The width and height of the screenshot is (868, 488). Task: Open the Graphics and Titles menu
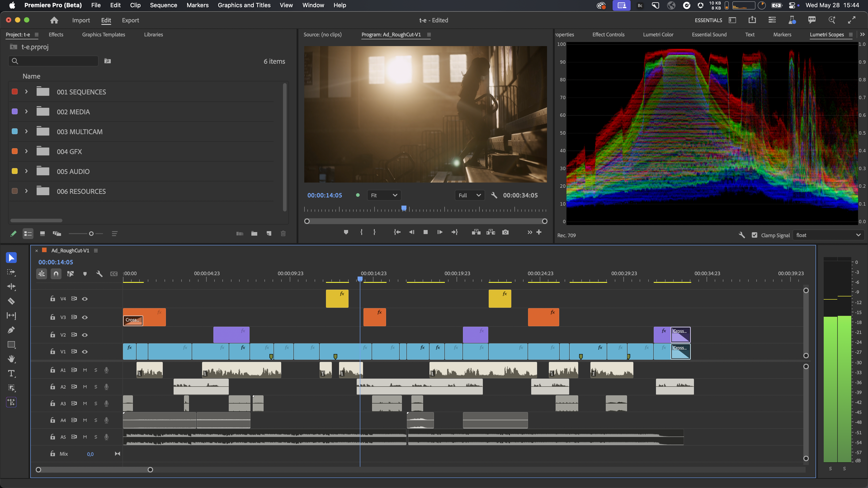click(244, 5)
